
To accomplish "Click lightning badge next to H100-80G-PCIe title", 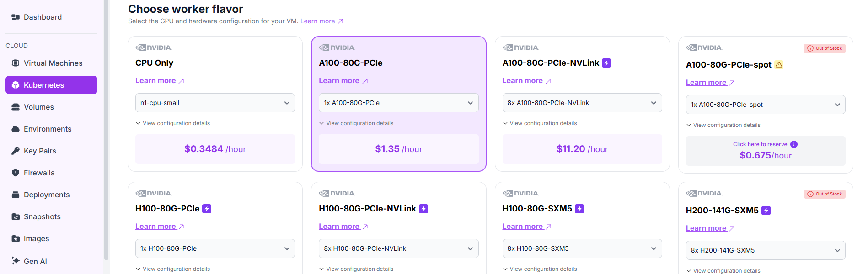I will [x=207, y=209].
